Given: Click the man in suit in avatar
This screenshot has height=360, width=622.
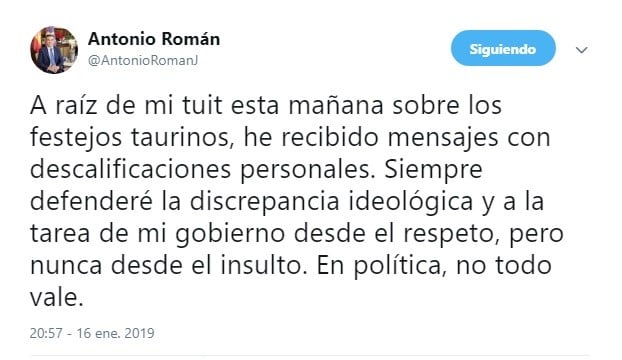Looking at the screenshot, I should point(52,56).
